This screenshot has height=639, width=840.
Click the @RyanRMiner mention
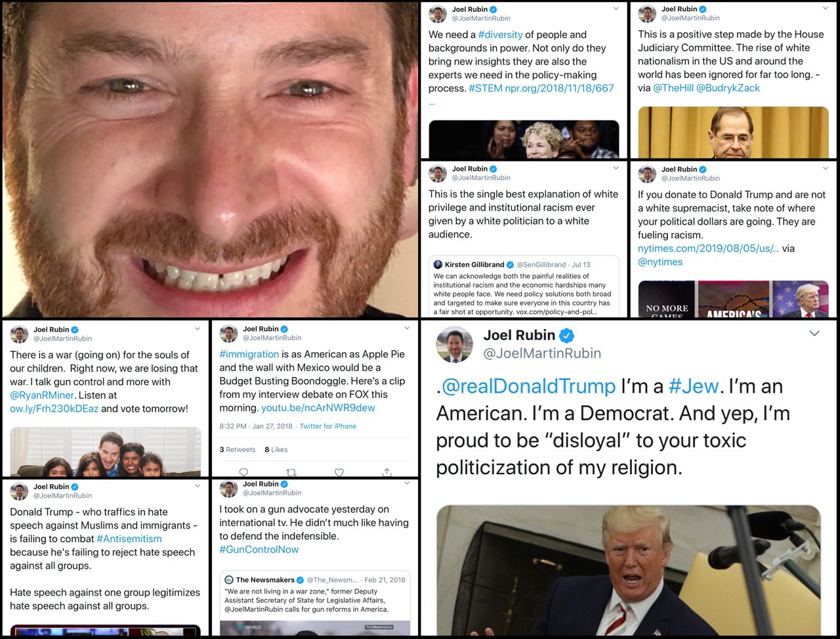(x=42, y=395)
